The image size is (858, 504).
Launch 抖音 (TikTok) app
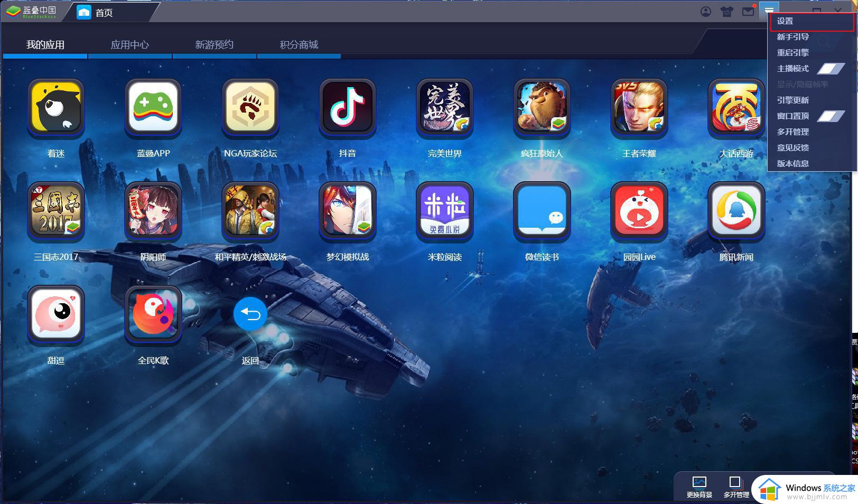click(348, 107)
